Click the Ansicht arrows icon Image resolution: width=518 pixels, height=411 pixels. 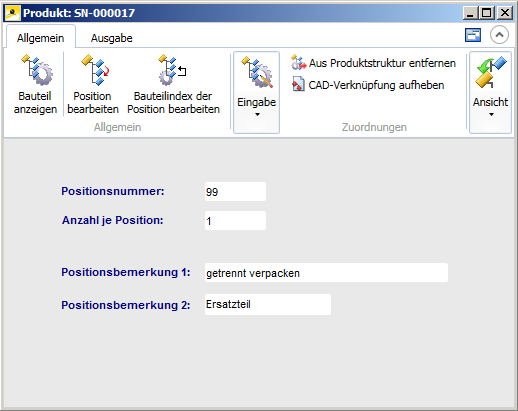[x=491, y=72]
